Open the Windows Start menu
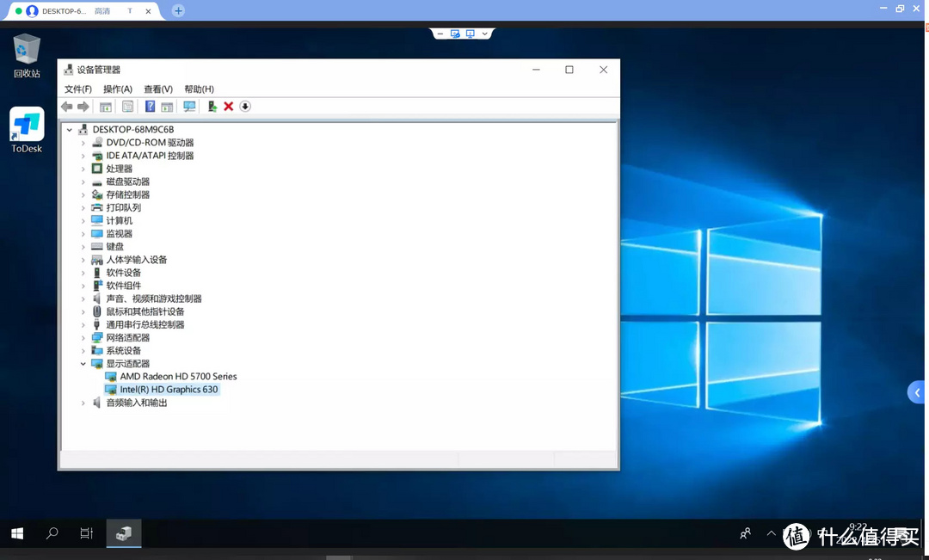The width and height of the screenshot is (929, 560). (17, 533)
